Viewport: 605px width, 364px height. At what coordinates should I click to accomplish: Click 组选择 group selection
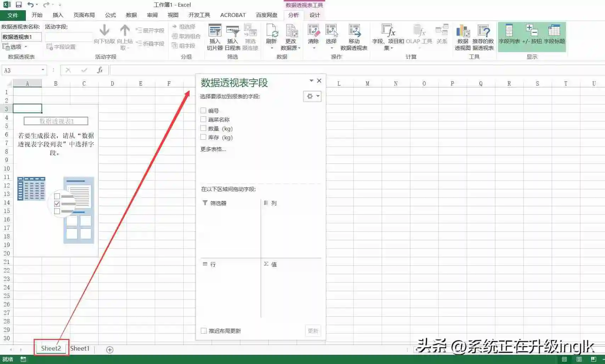pos(183,27)
